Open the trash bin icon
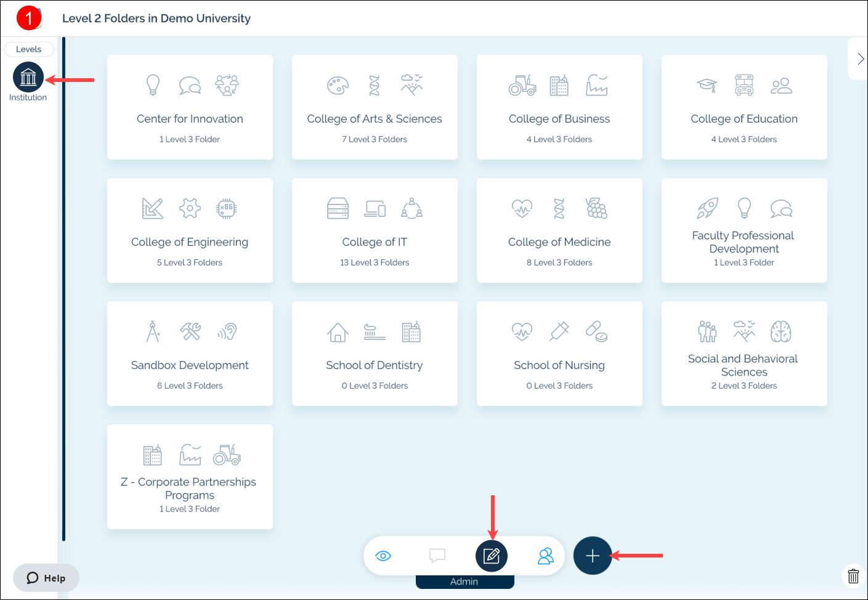 pyautogui.click(x=853, y=576)
